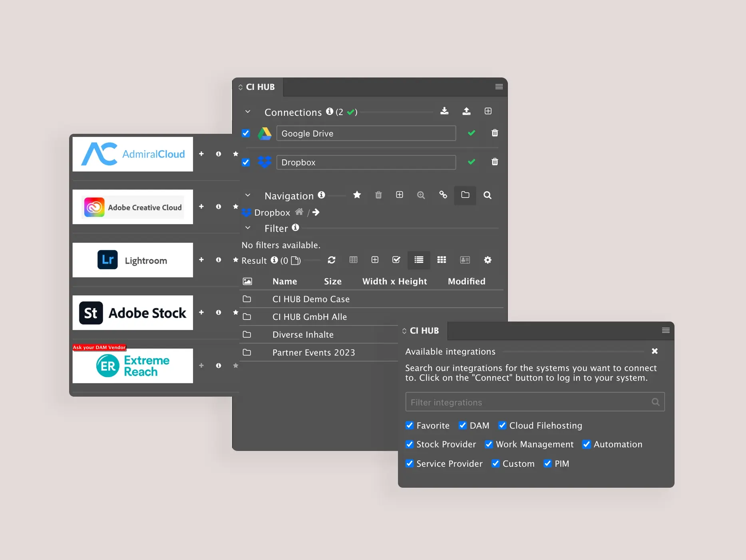Switch Result to grid view

pyautogui.click(x=442, y=260)
